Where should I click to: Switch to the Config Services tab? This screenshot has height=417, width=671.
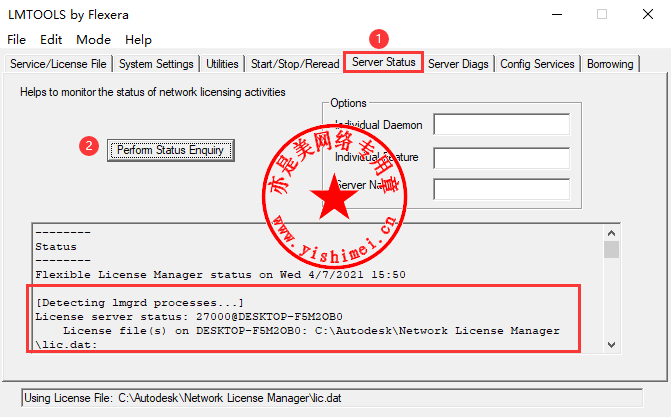pos(537,64)
